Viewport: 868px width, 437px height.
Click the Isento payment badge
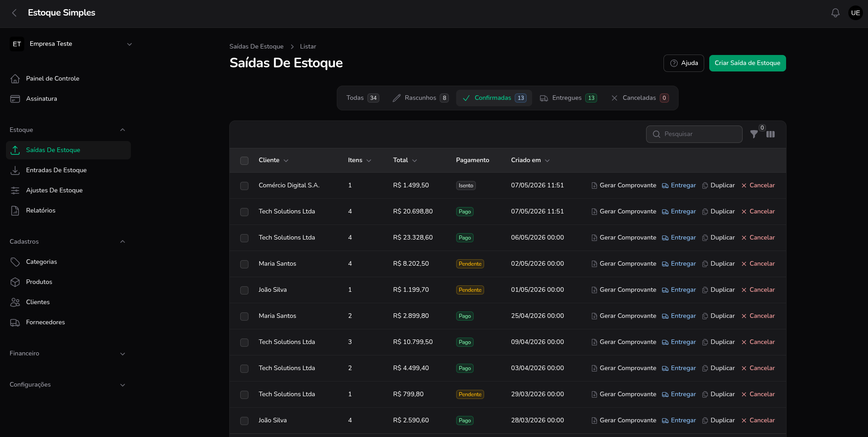coord(466,186)
